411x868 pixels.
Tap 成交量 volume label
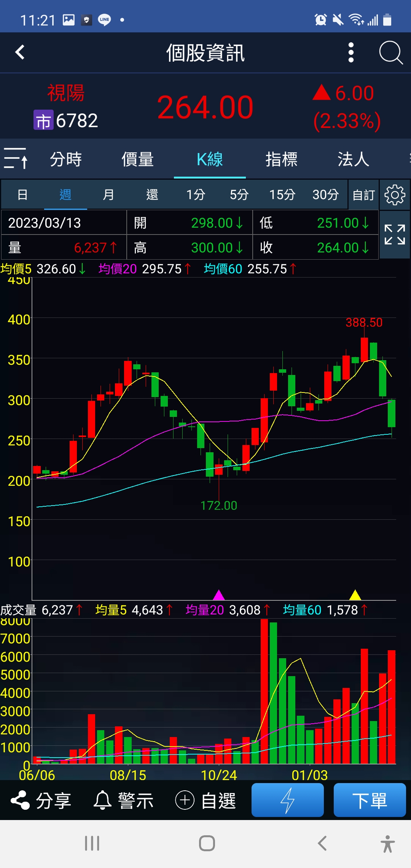[x=18, y=610]
